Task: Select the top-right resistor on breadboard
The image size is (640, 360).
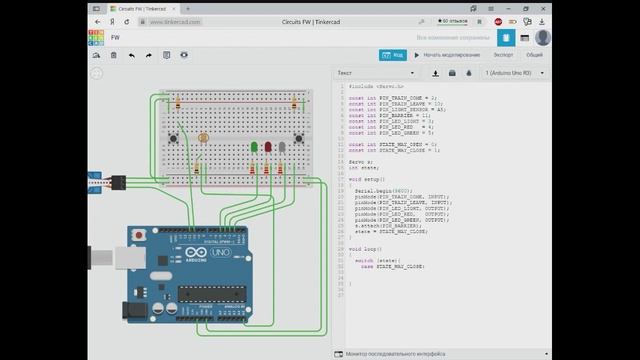Action: (294, 103)
